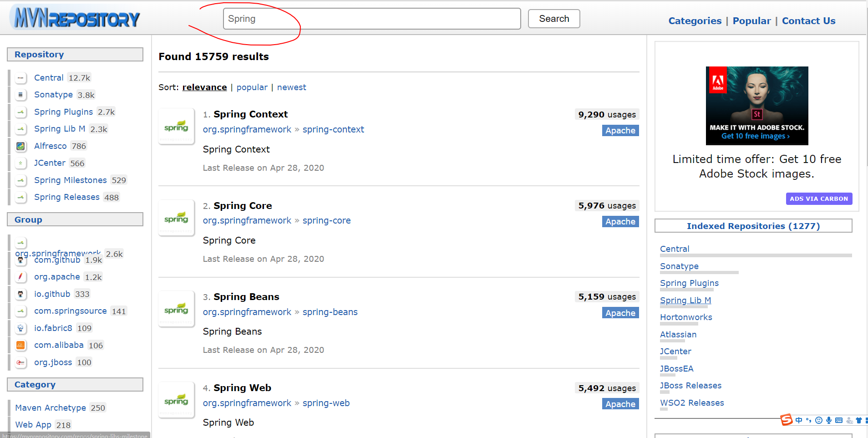
Task: Open the Spring Core result title
Action: click(x=243, y=206)
